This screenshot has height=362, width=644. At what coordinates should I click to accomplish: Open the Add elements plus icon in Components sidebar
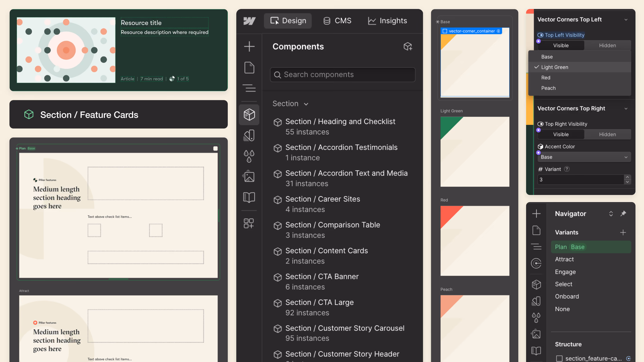pyautogui.click(x=249, y=46)
